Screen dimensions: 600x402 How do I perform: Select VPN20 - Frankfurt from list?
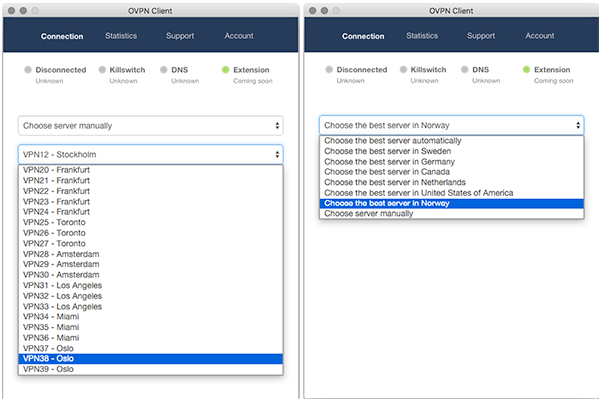pos(150,170)
